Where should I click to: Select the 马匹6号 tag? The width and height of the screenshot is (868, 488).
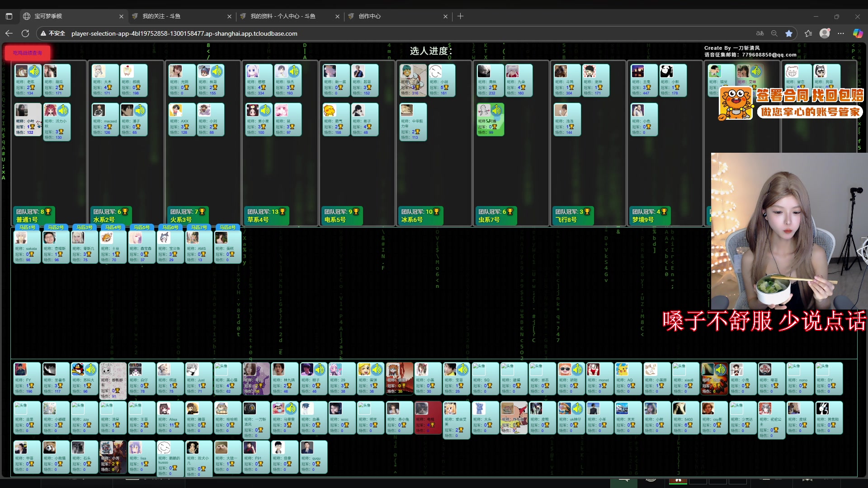coord(170,227)
